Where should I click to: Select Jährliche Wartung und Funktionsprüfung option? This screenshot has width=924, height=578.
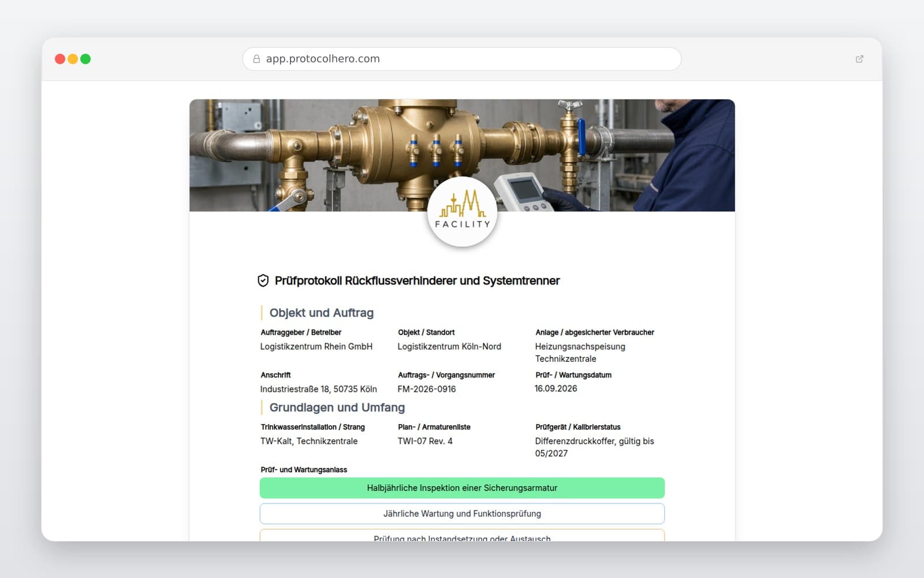[462, 513]
